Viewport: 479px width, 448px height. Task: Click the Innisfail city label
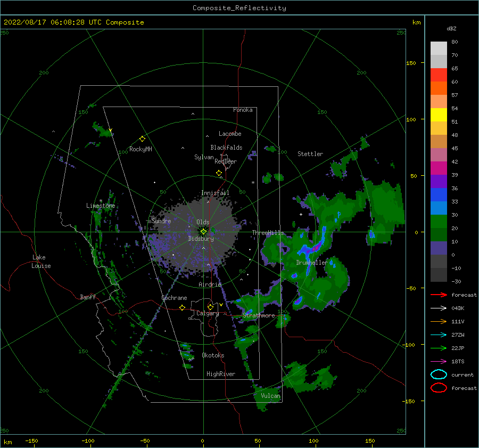click(215, 193)
